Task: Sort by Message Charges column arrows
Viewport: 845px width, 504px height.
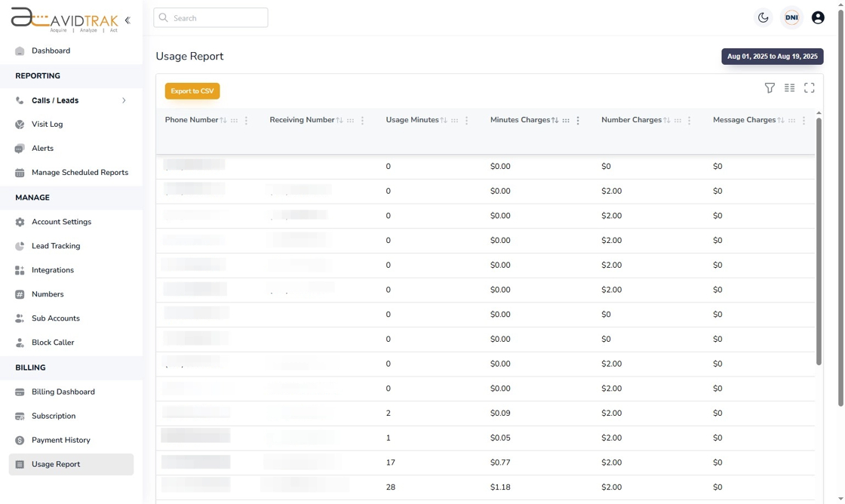Action: 781,120
